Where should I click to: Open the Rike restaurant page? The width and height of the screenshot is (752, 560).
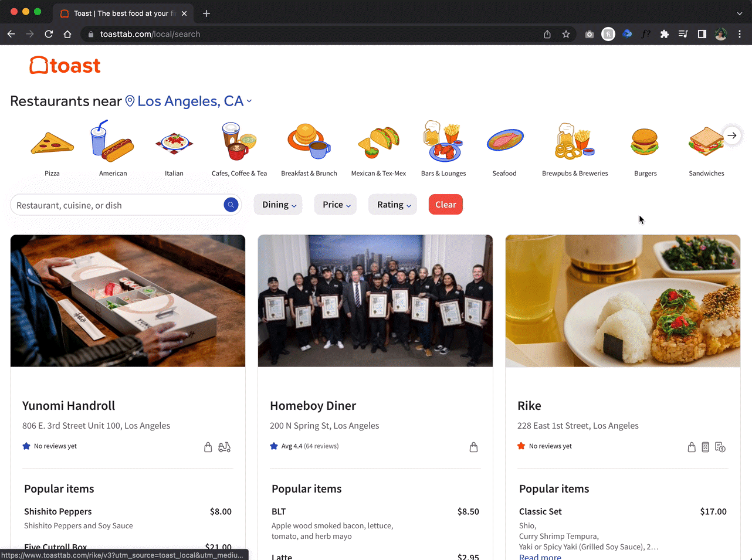click(529, 406)
